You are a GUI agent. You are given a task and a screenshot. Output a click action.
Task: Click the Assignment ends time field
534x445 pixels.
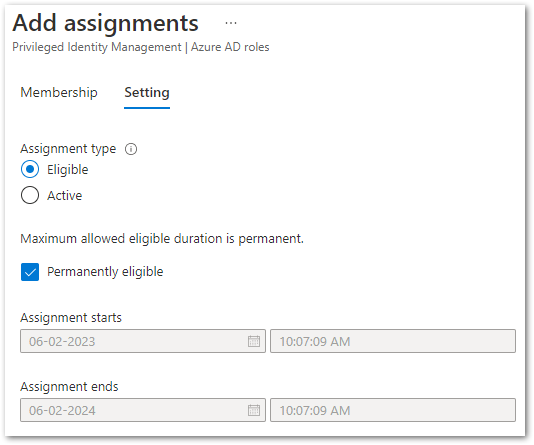point(393,410)
